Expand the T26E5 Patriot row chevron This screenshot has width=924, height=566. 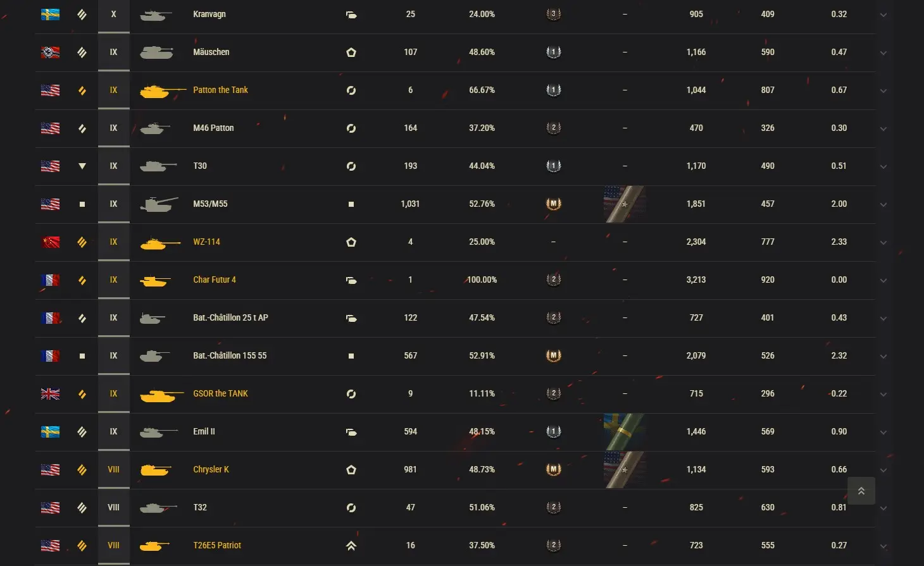click(883, 546)
